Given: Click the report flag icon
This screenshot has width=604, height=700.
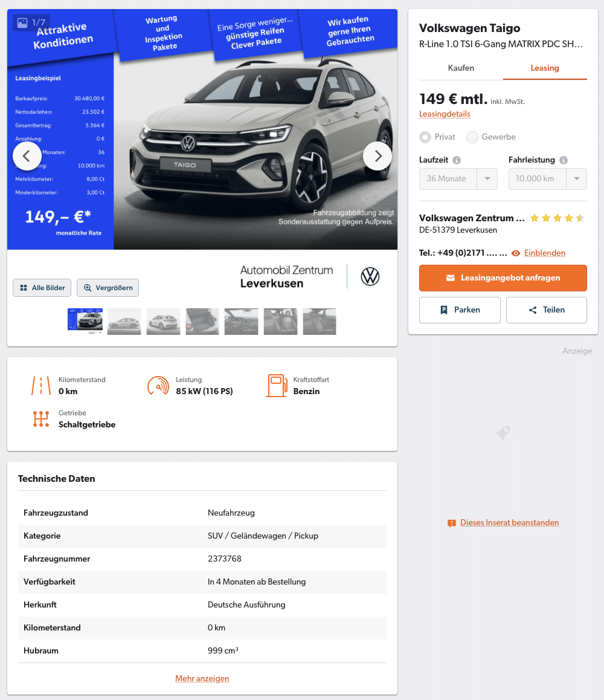Looking at the screenshot, I should (451, 523).
